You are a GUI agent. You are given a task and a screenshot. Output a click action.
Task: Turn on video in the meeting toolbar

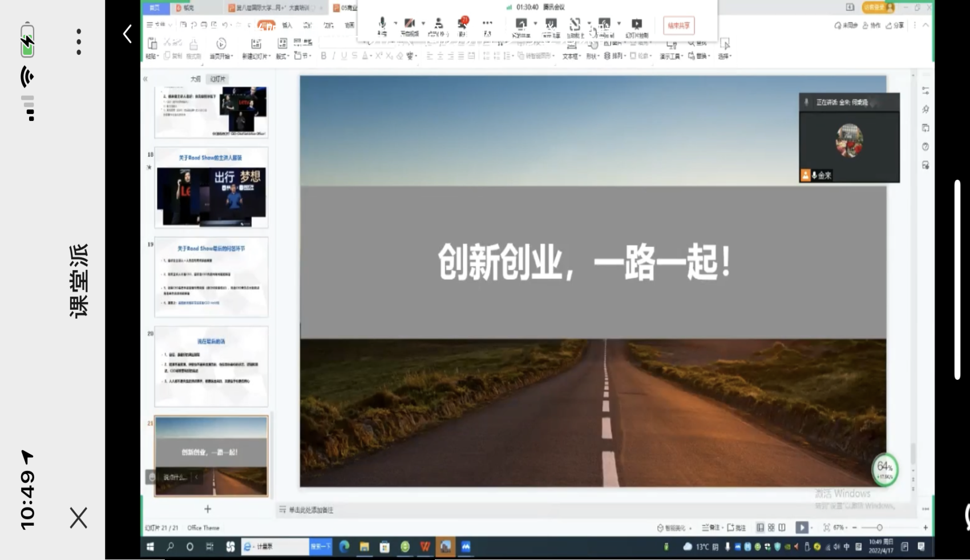click(x=409, y=24)
